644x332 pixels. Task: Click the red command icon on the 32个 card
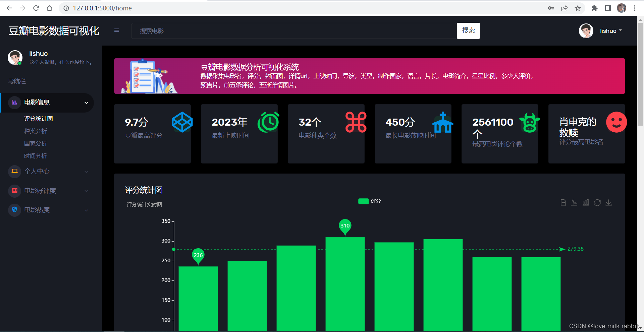pyautogui.click(x=356, y=122)
